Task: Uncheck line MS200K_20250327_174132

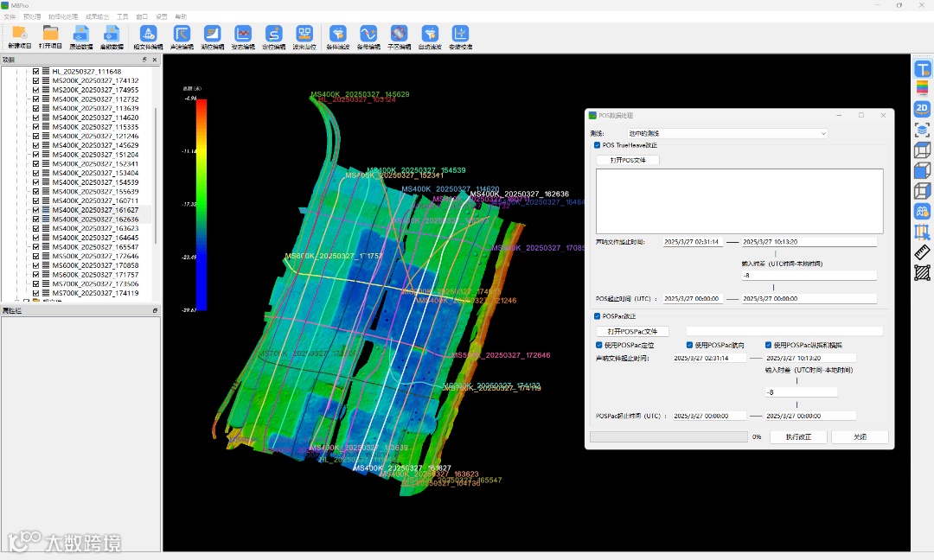Action: [35, 80]
